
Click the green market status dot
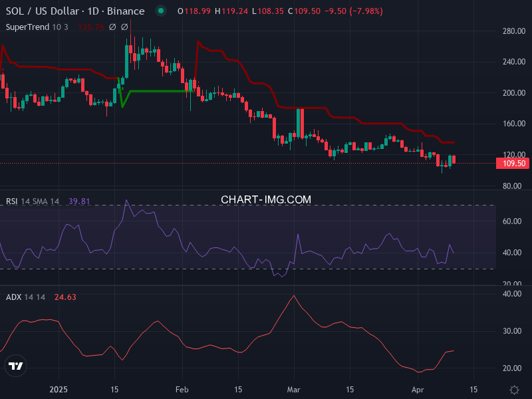[x=161, y=11]
